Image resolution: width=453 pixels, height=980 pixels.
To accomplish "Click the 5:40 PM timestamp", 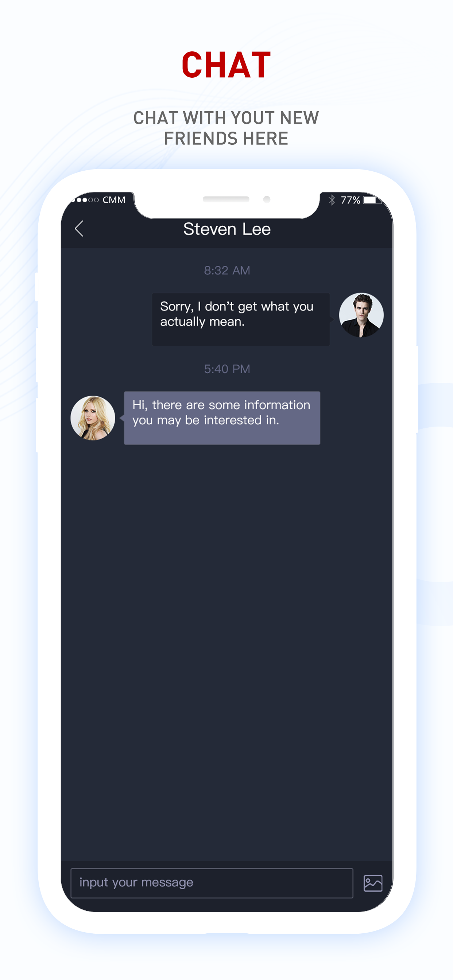I will [227, 369].
